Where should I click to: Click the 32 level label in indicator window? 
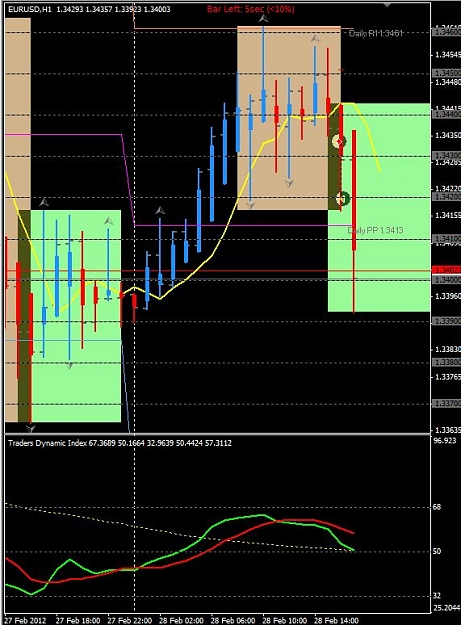pyautogui.click(x=437, y=596)
